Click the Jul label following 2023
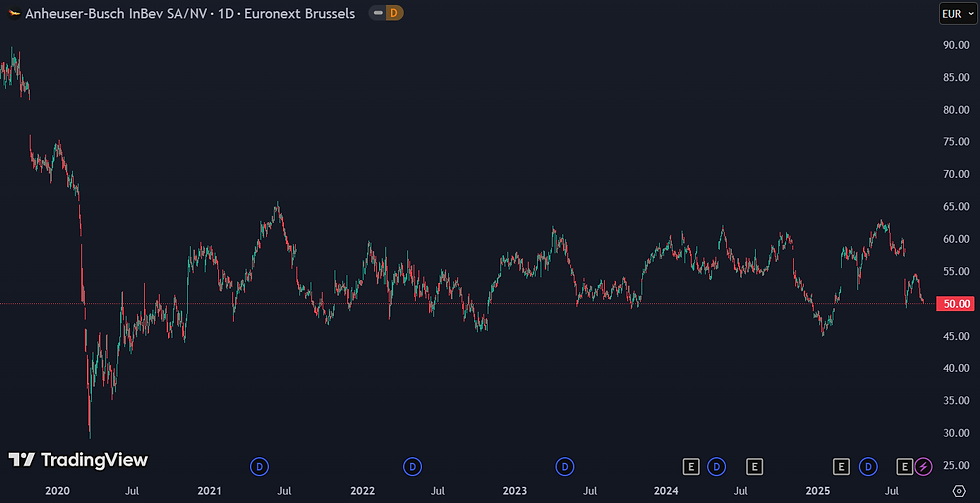980x503 pixels. [589, 491]
